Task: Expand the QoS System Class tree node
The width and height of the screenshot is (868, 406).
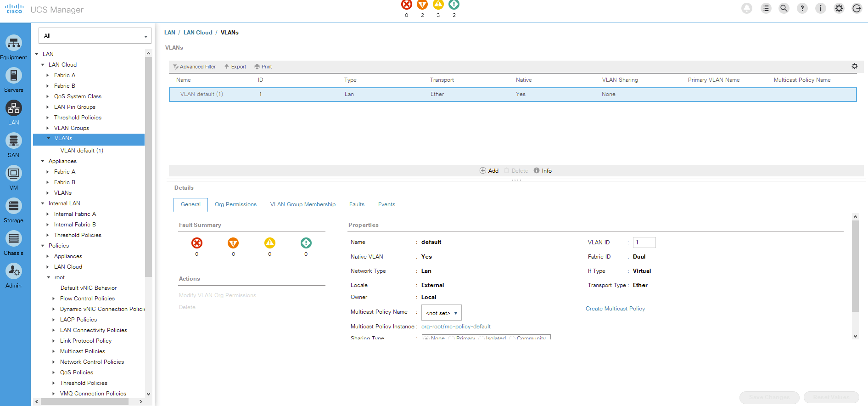Action: click(48, 96)
